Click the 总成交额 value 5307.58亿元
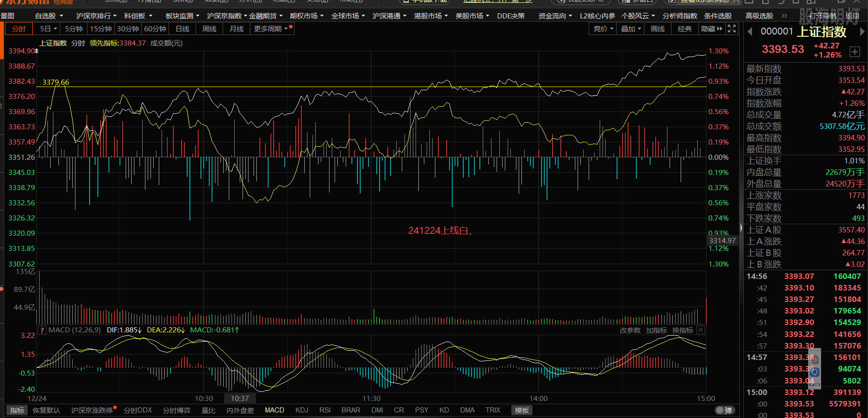 pos(842,126)
